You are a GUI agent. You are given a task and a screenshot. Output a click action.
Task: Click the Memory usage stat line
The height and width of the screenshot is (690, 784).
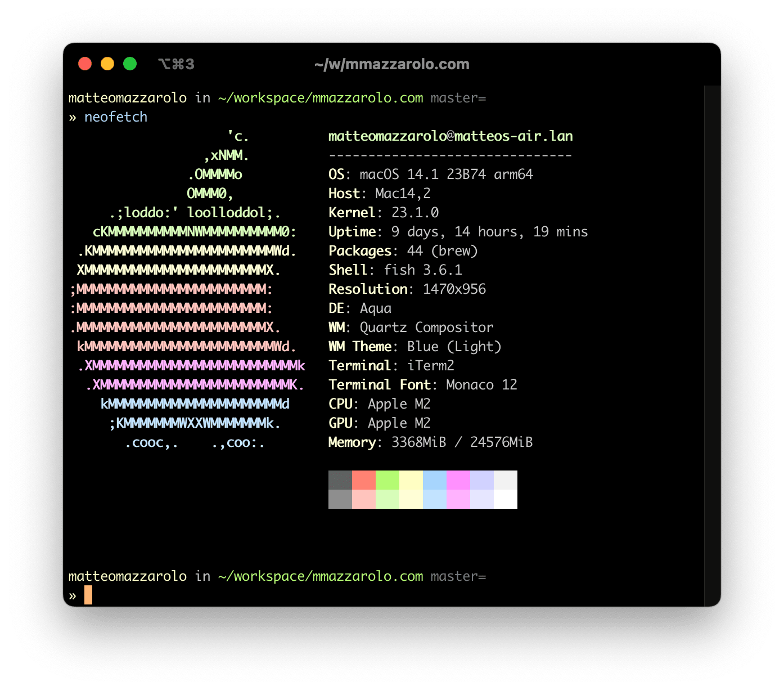(430, 442)
